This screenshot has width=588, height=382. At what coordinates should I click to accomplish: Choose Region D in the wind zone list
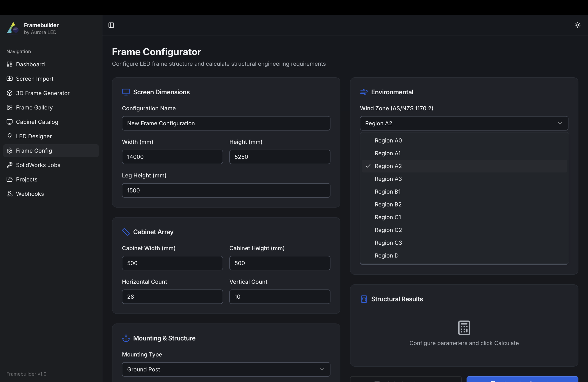click(x=386, y=255)
